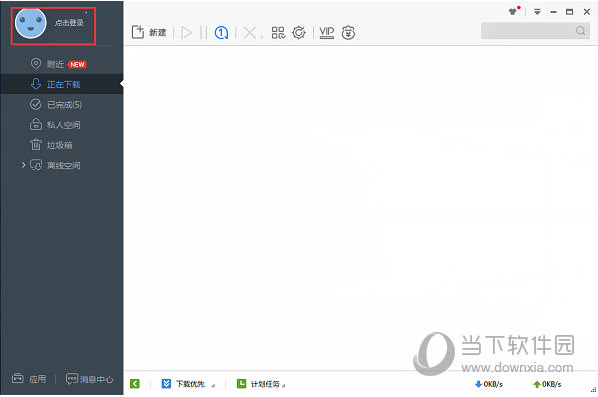This screenshot has height=397, width=598.
Task: Select 正在下载 downloading list
Action: [61, 84]
